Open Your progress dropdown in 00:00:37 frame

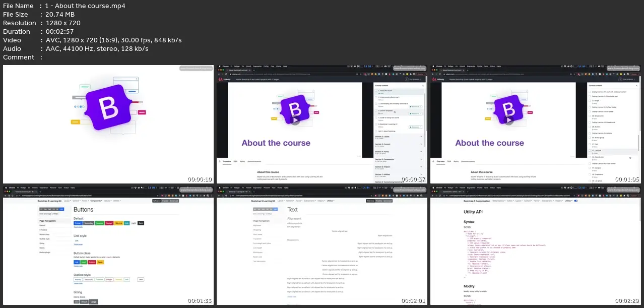(414, 79)
